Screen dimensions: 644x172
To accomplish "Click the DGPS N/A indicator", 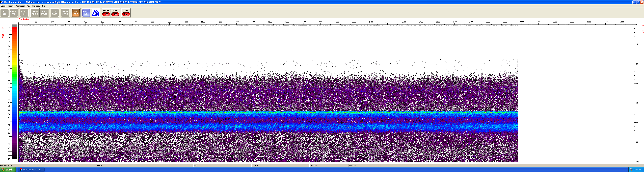I will [126, 13].
